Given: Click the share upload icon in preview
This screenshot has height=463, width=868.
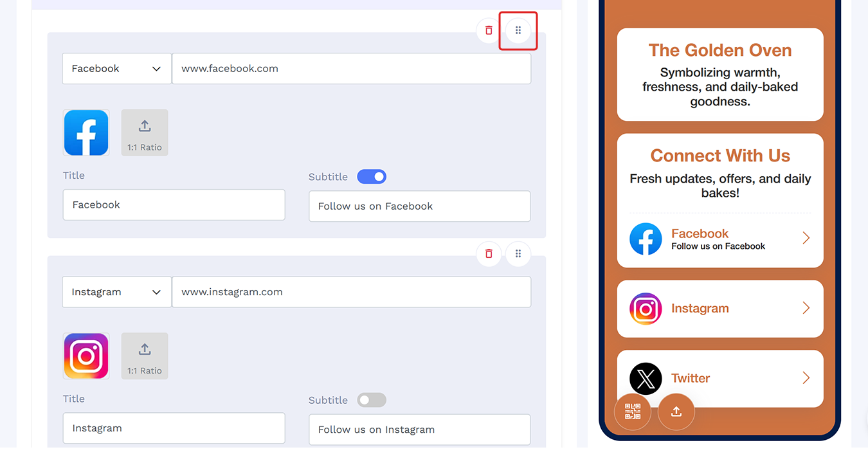Looking at the screenshot, I should (676, 411).
